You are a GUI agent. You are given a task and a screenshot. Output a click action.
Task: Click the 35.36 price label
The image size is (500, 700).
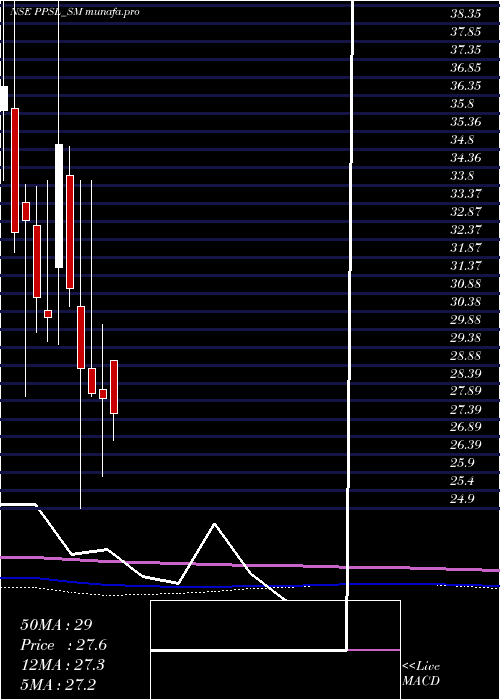point(466,122)
